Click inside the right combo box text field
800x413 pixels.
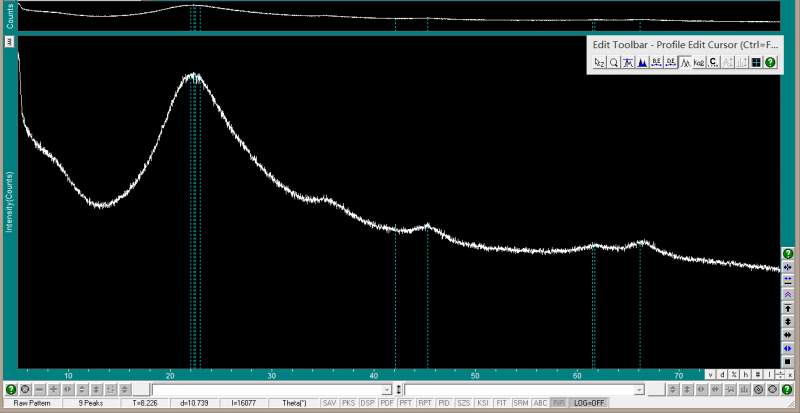point(519,390)
